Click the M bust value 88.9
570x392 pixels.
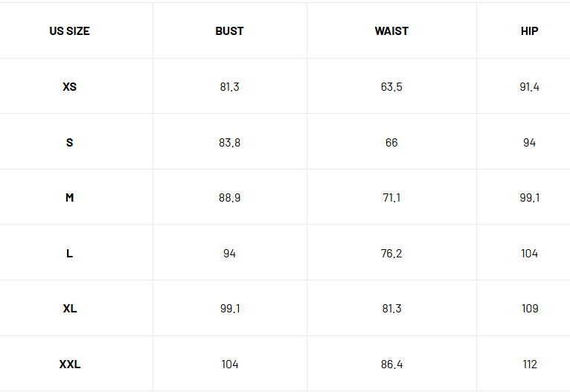[229, 198]
